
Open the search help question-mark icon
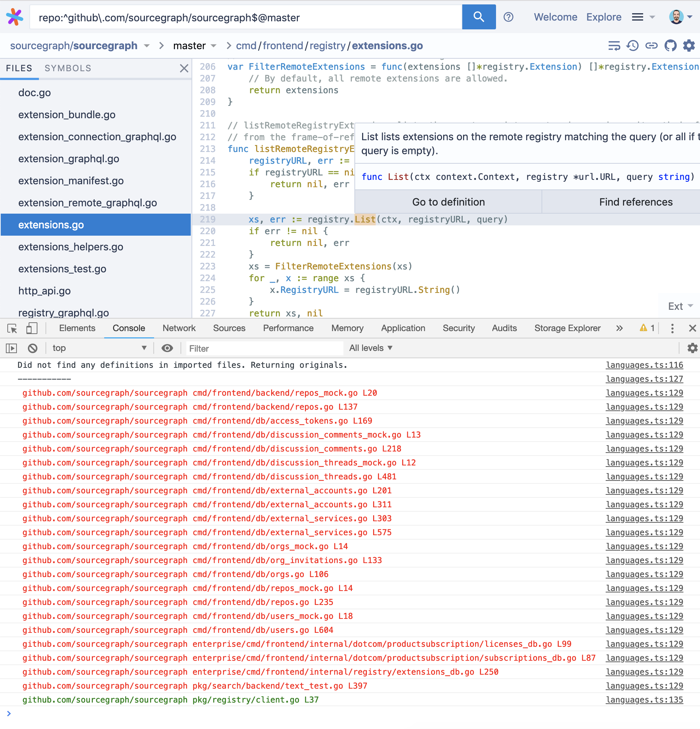pos(508,17)
